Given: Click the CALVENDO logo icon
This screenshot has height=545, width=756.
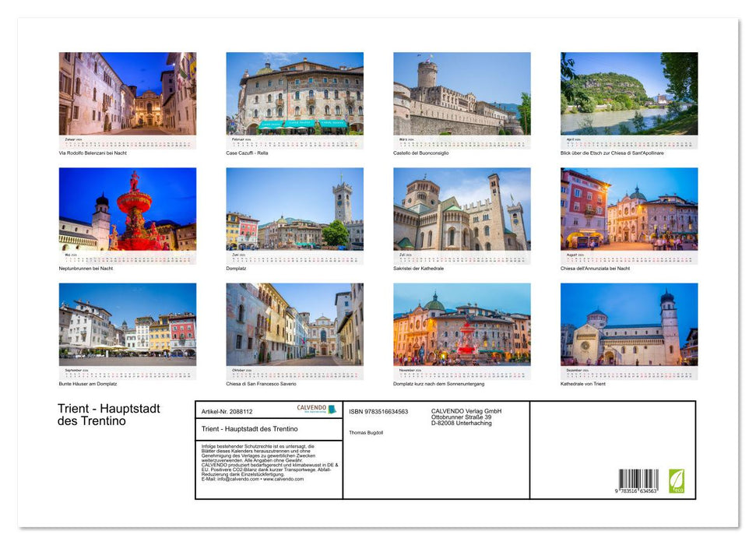Looking at the screenshot, I should [x=332, y=409].
